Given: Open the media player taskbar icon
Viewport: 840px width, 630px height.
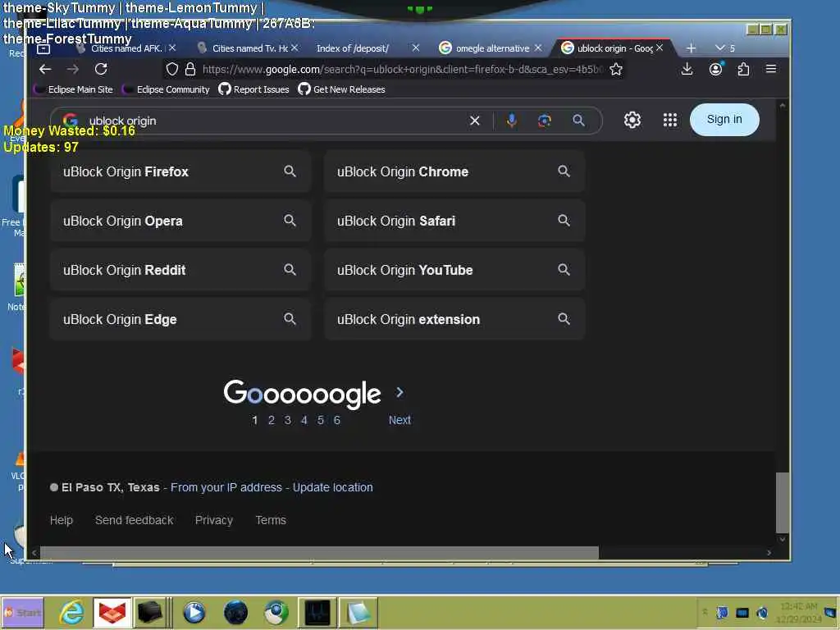Looking at the screenshot, I should (x=194, y=612).
